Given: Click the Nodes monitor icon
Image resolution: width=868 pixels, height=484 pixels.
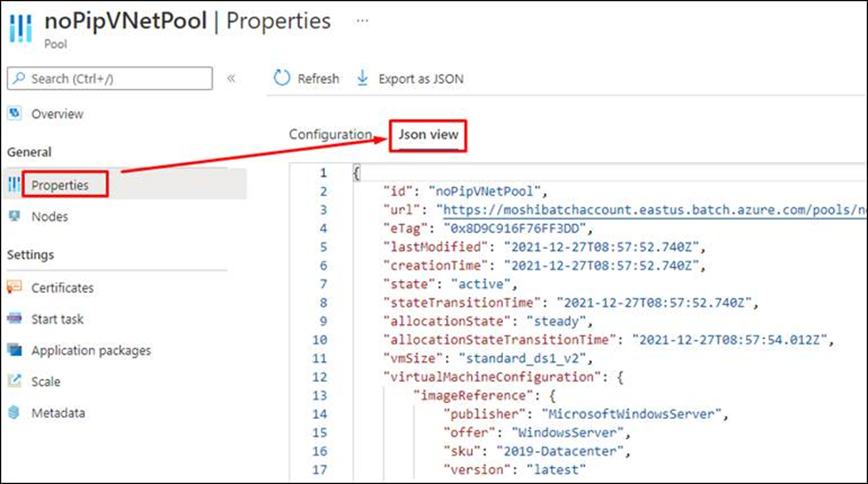Looking at the screenshot, I should click(x=14, y=216).
